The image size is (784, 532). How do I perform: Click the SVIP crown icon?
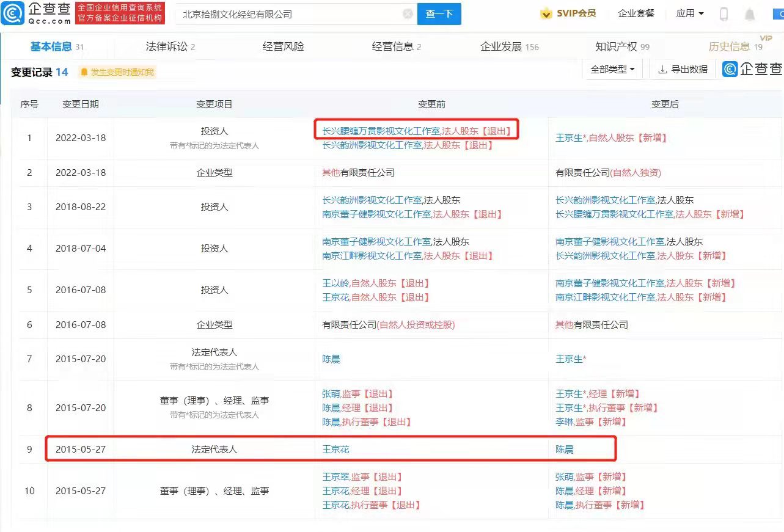[x=546, y=13]
